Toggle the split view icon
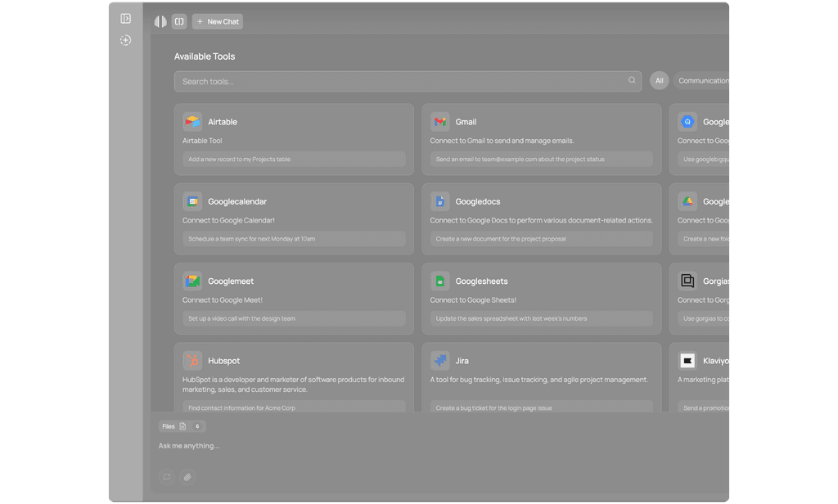Viewport: 838px width, 504px height. [179, 21]
